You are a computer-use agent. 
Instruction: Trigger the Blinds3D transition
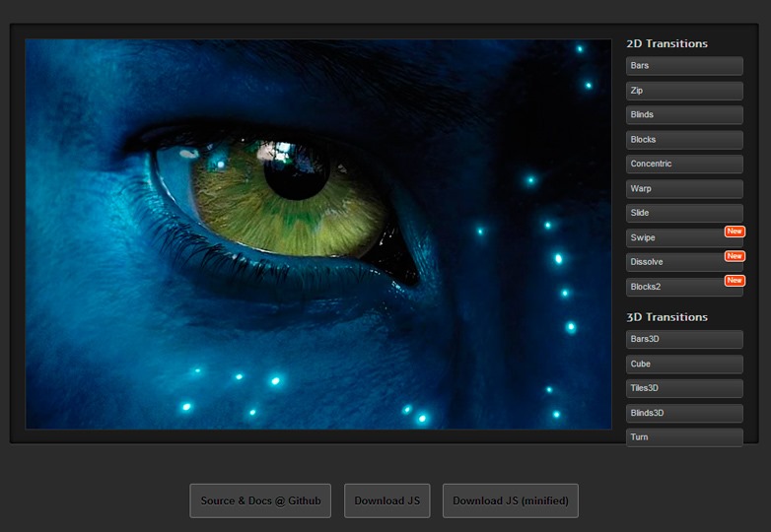(x=684, y=414)
